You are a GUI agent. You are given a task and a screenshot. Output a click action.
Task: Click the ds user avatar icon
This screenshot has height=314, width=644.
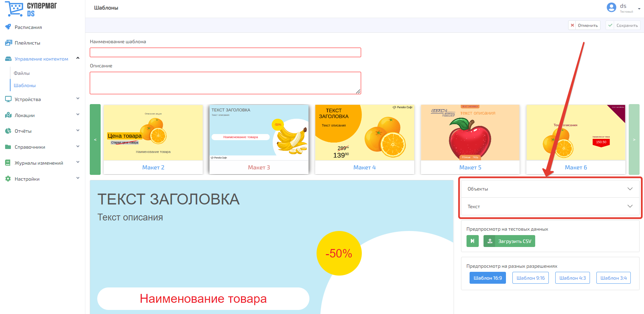tap(611, 7)
